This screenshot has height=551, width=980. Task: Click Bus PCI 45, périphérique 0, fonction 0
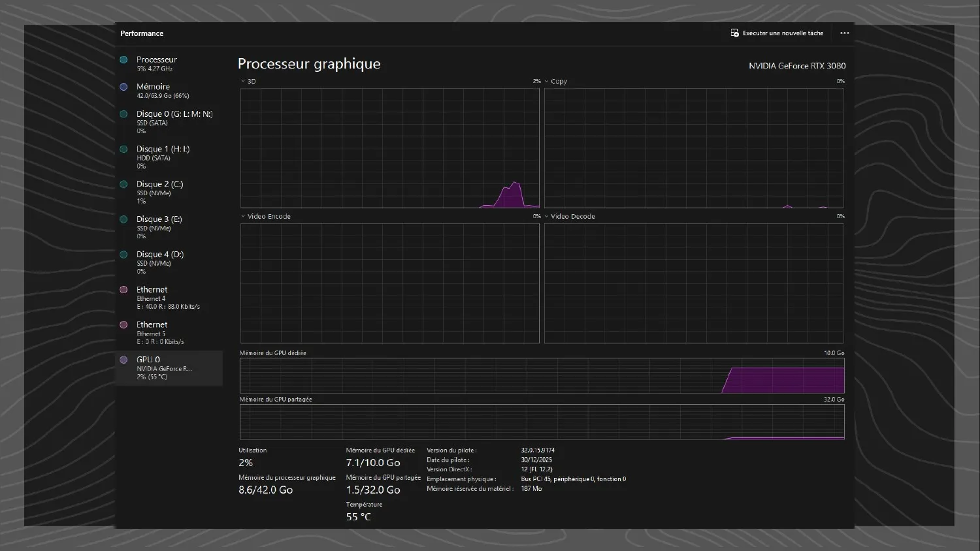pos(574,479)
